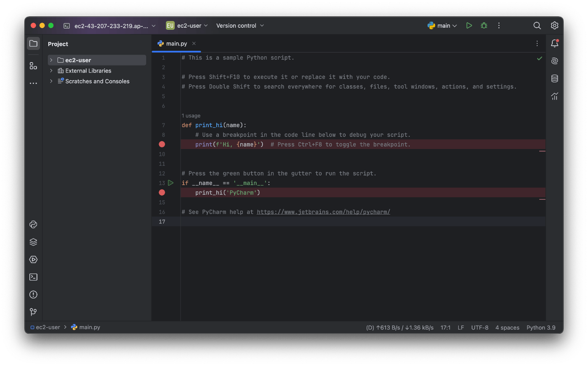Click the def print_hi(name) code line
Viewport: 588px width, 366px height.
tap(214, 125)
